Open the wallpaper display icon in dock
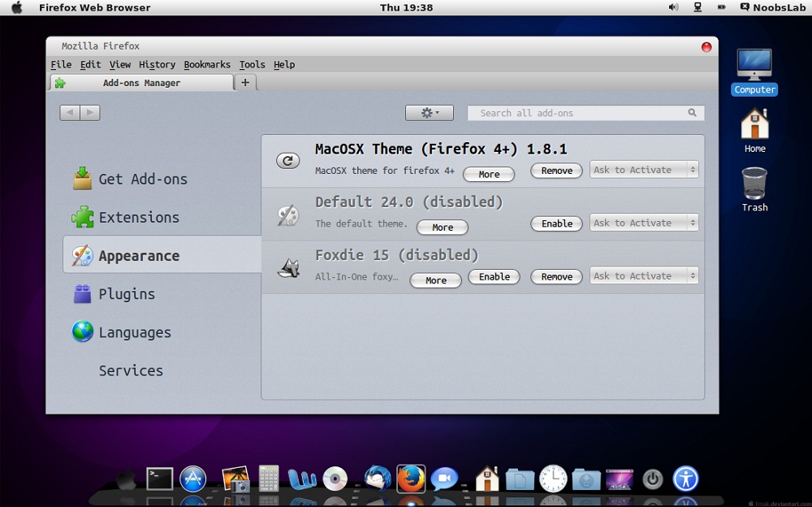Viewport: 812px width, 507px height. (620, 479)
